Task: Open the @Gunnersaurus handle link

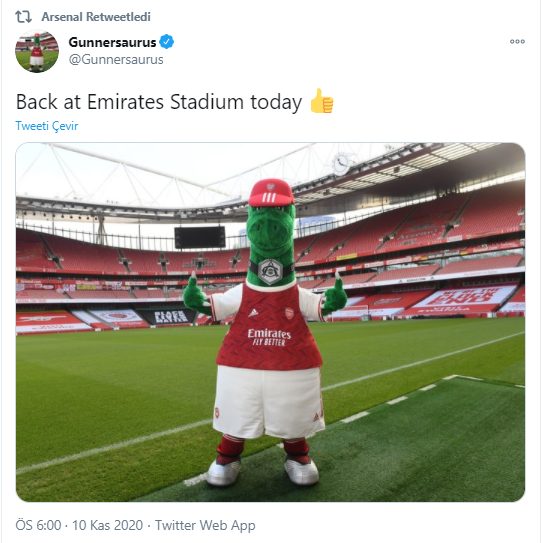Action: (116, 60)
